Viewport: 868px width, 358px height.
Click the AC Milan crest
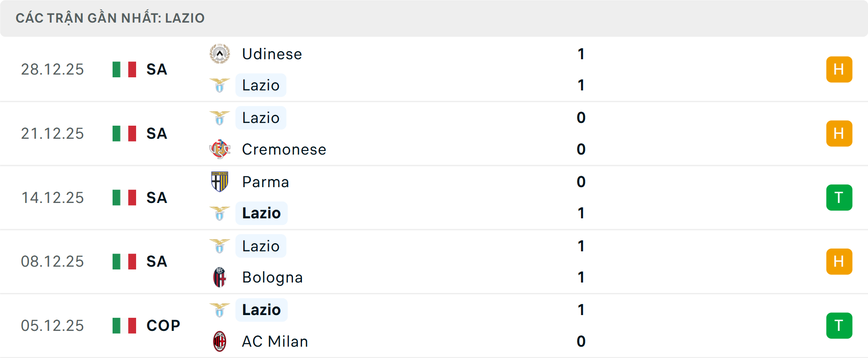pyautogui.click(x=220, y=341)
